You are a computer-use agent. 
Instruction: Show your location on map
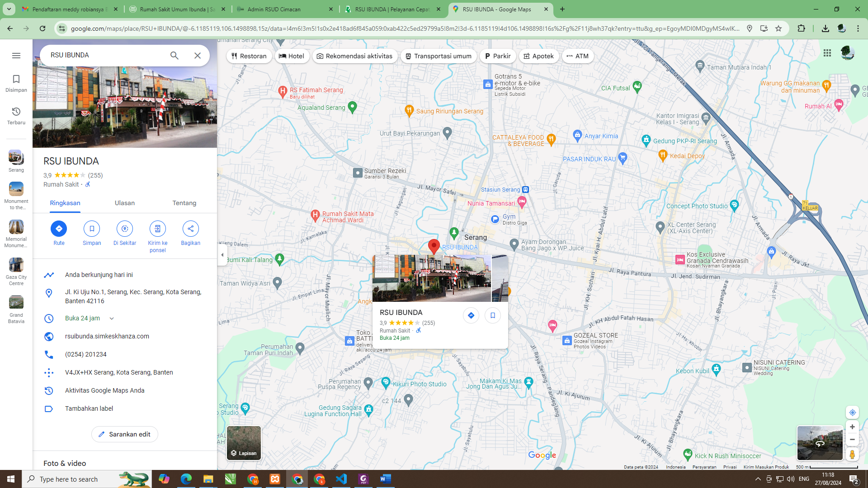click(852, 413)
